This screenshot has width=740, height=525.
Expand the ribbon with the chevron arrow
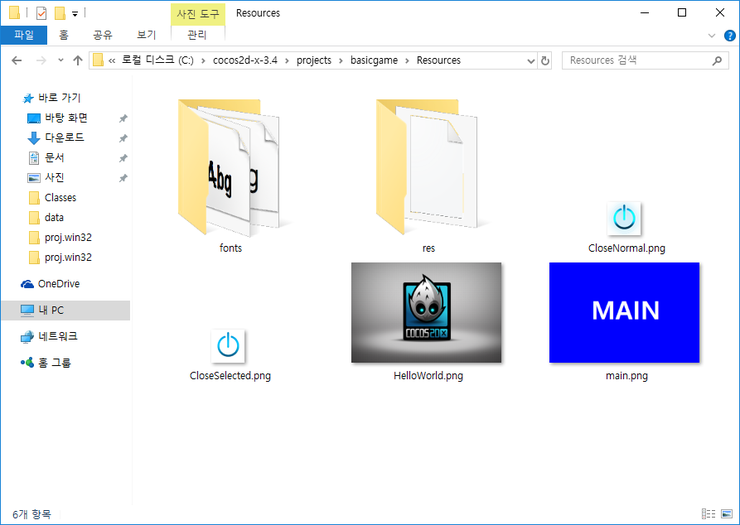point(712,35)
